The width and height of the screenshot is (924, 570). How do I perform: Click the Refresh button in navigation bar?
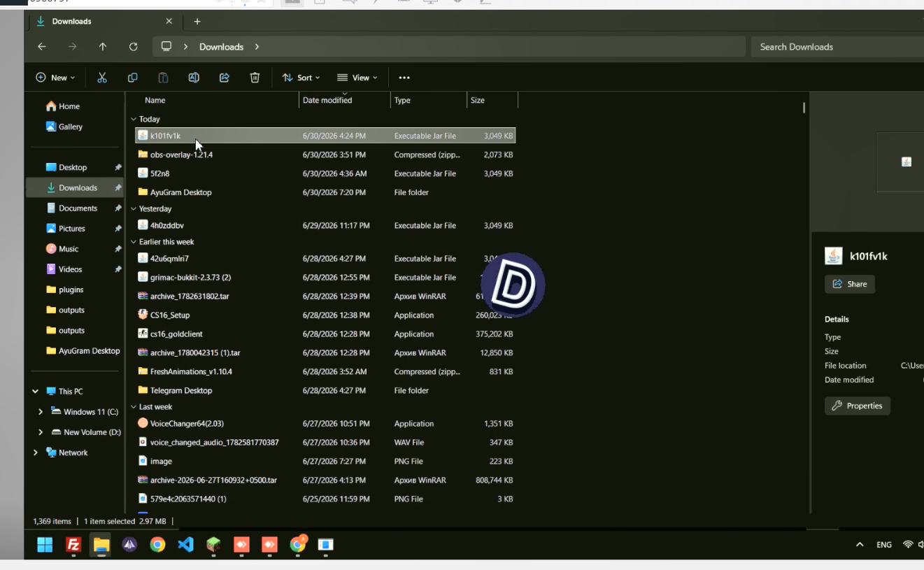pyautogui.click(x=134, y=47)
